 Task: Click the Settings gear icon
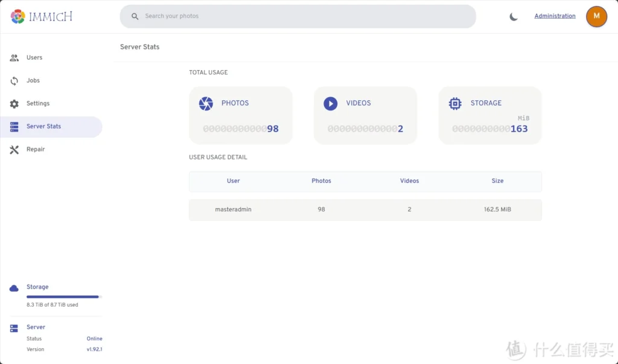14,104
